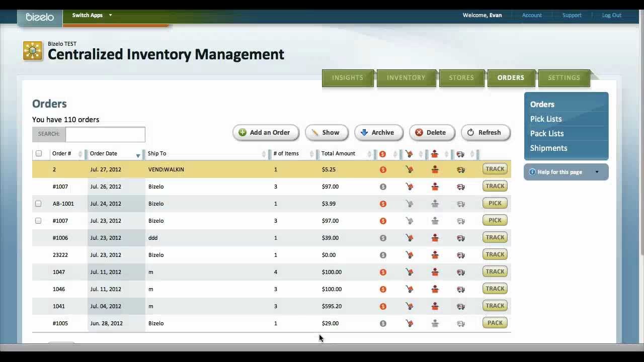Viewport: 644px width, 362px height.
Task: Click the Add an Order button
Action: pos(266,133)
